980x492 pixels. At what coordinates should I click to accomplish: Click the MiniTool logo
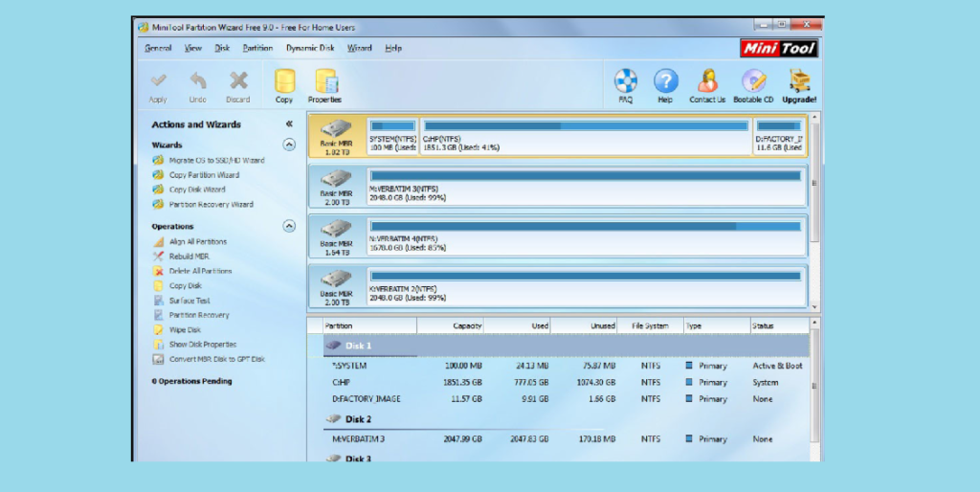779,48
